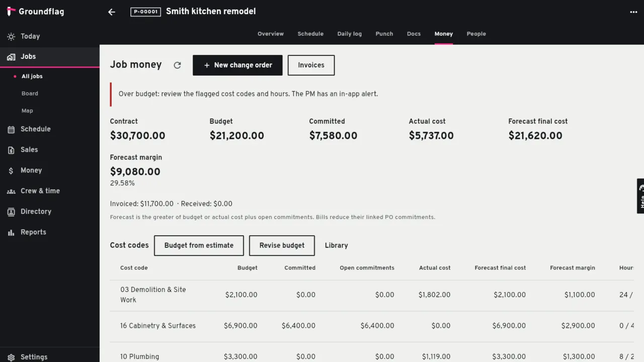Select the 16 Cabinetry & Surfaces row

pyautogui.click(x=372, y=326)
